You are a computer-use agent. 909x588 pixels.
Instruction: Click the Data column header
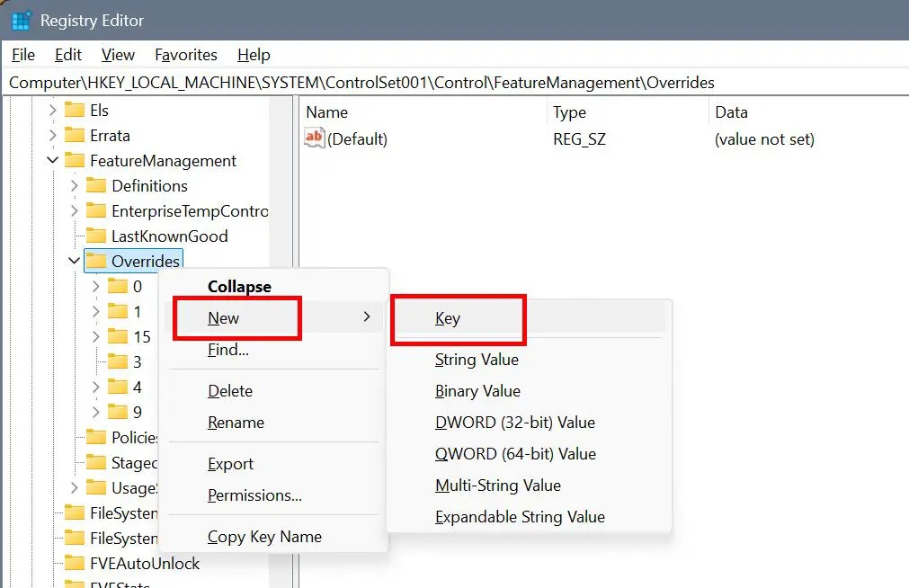click(808, 111)
